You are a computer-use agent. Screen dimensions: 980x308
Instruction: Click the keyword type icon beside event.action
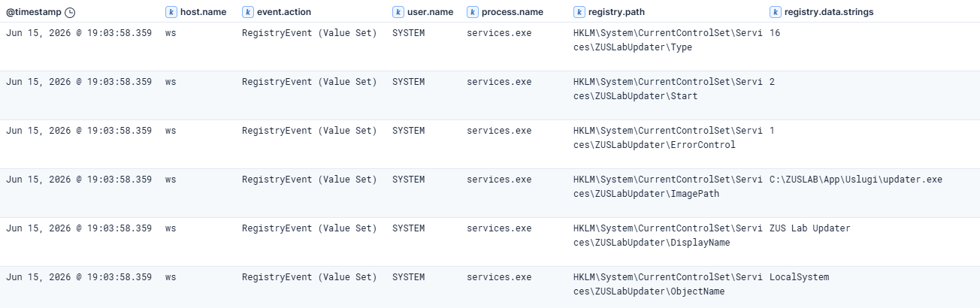(x=247, y=12)
